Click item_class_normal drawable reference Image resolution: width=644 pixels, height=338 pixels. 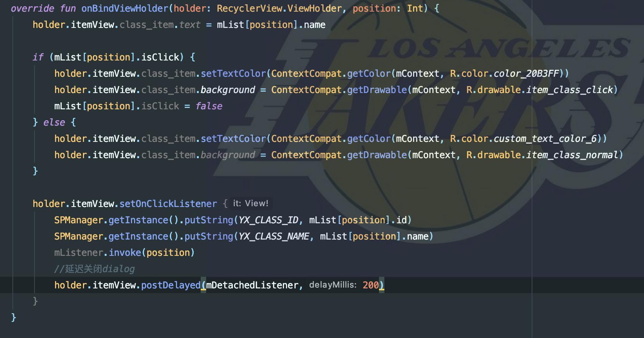point(572,155)
